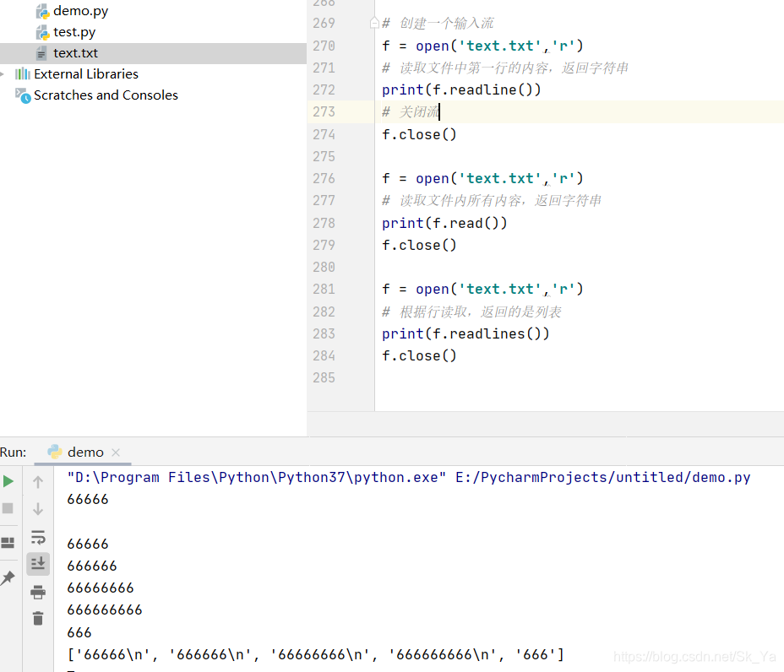Click the demo.py Python file icon

click(42, 12)
